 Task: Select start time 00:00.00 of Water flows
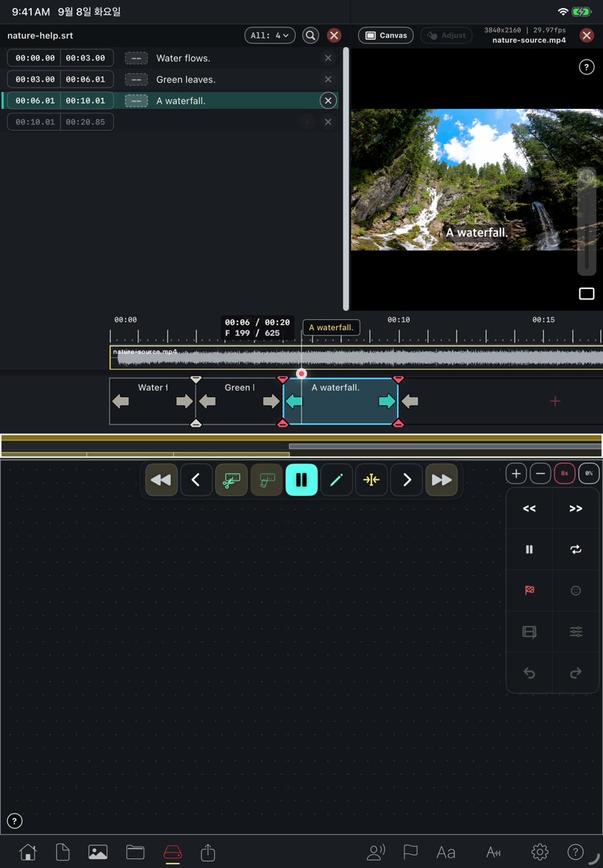[x=35, y=58]
